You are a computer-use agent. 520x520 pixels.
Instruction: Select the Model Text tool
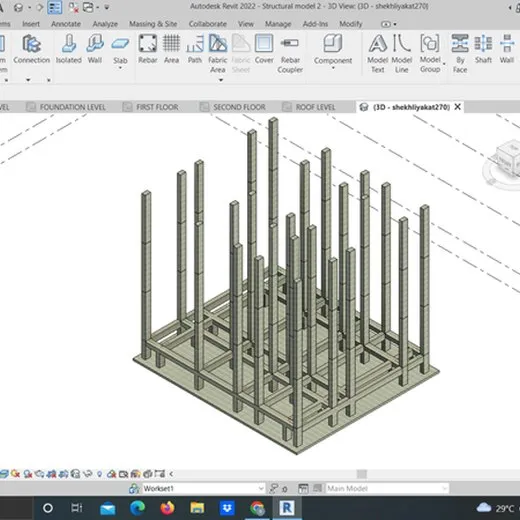point(378,54)
